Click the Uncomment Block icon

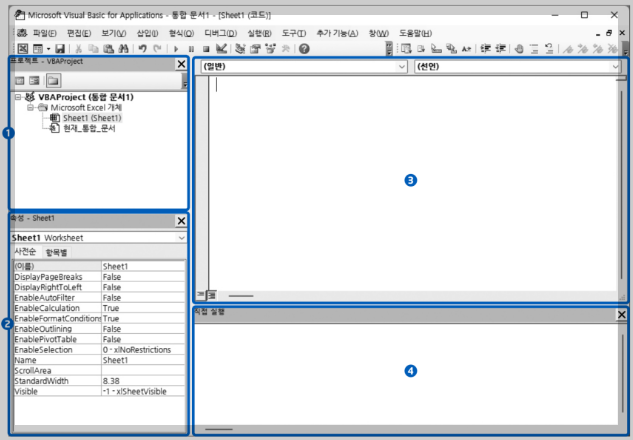(549, 49)
